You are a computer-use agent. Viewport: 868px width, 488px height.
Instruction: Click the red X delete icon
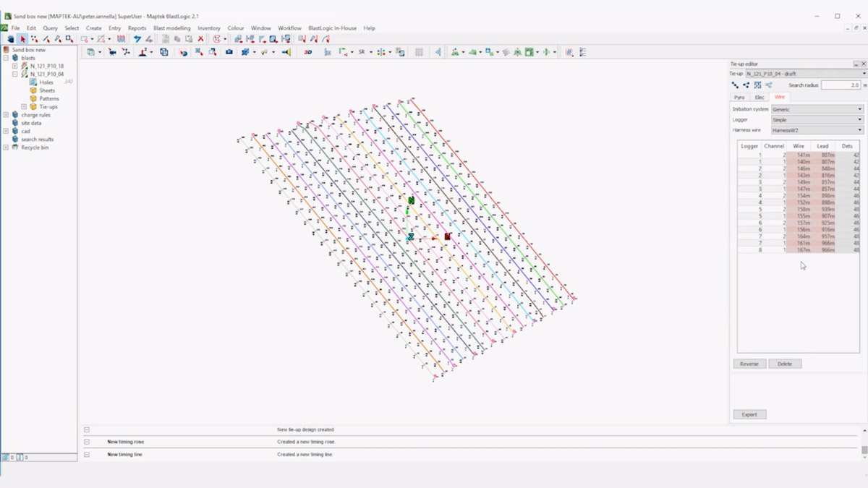[x=201, y=39]
